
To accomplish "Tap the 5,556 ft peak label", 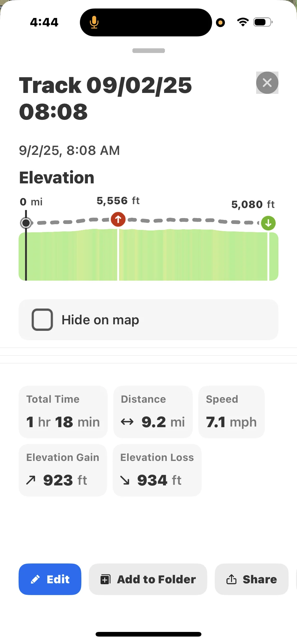I will [118, 201].
